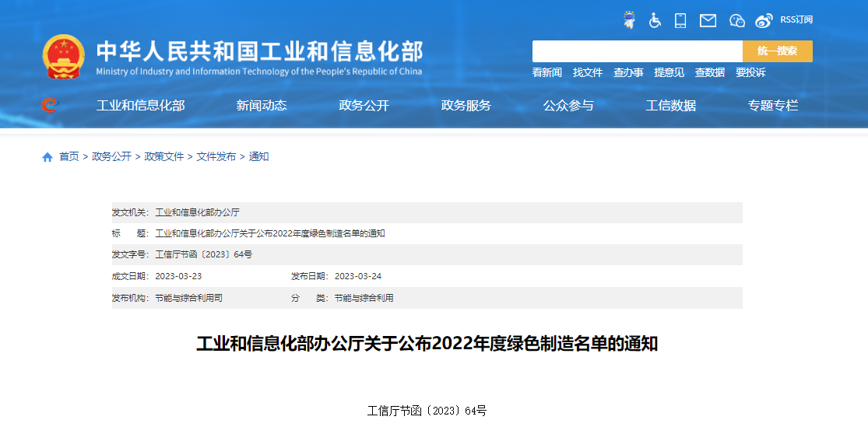Screen dimensions: 868x434
Task: Open the 政务服务 navigation menu
Action: pos(466,106)
